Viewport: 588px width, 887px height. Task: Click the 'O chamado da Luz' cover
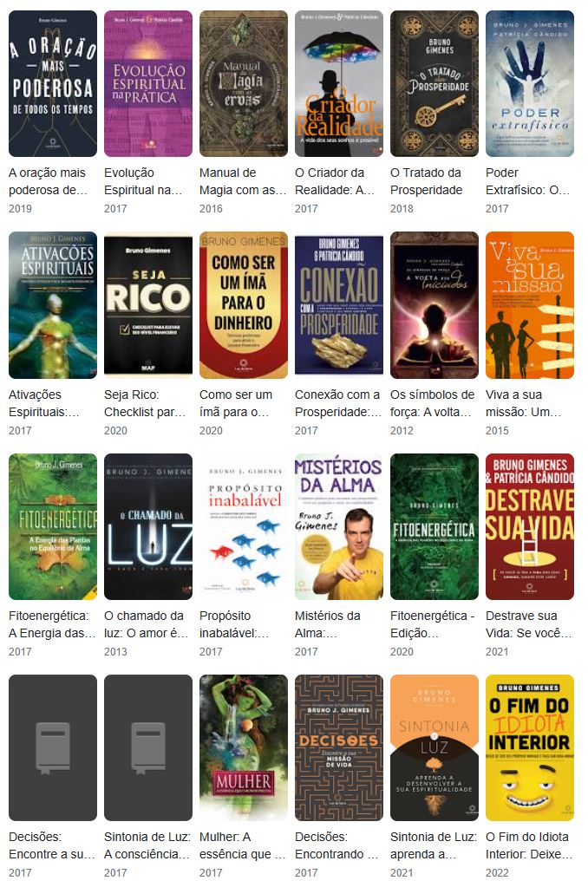tap(147, 526)
